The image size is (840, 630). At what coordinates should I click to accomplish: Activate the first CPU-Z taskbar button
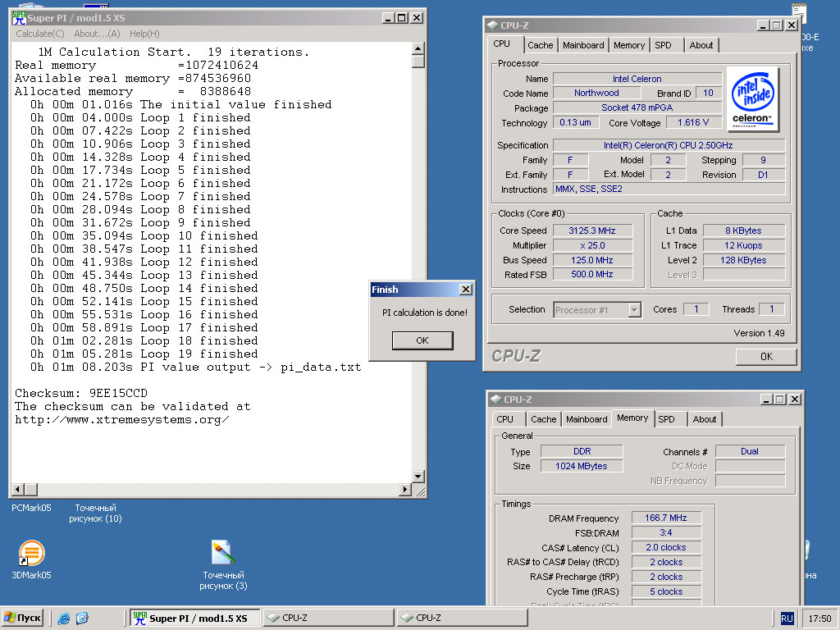329,618
